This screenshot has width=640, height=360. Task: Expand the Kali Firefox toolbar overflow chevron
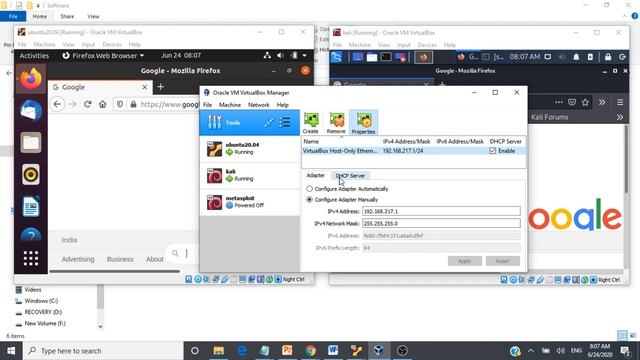(602, 102)
